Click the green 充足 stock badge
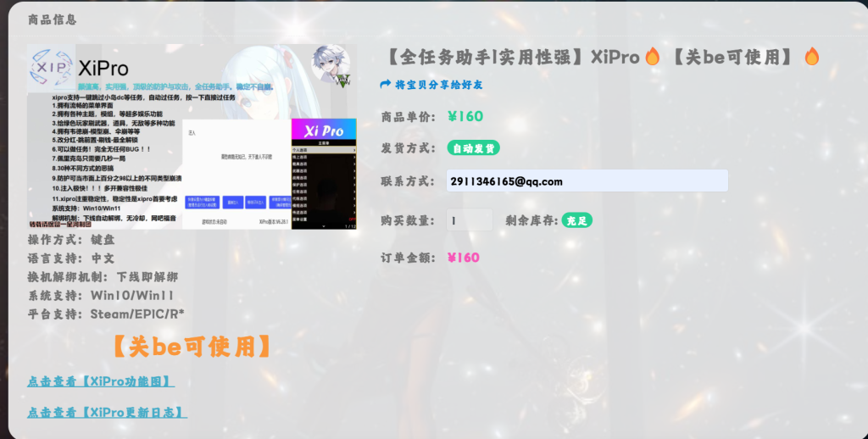 (576, 220)
